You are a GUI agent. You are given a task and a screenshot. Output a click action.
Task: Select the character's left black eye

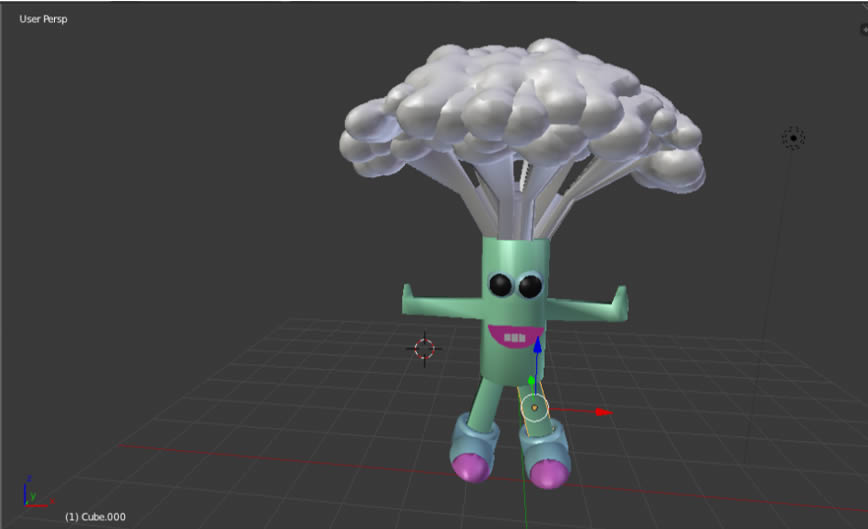coord(500,284)
